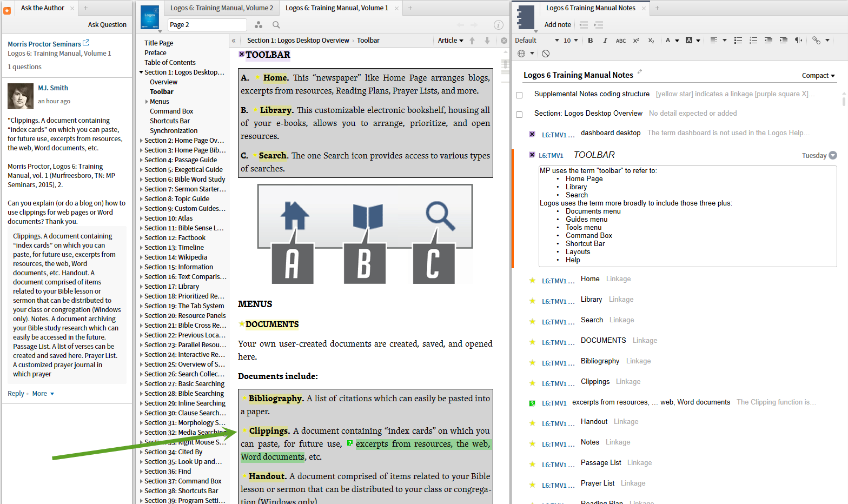Click the Page 2 reference box
Viewport: 848px width, 504px height.
click(207, 25)
